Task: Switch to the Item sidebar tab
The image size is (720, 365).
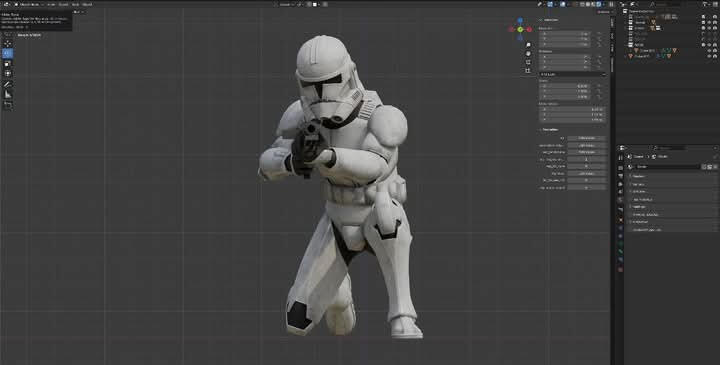Action: click(612, 22)
